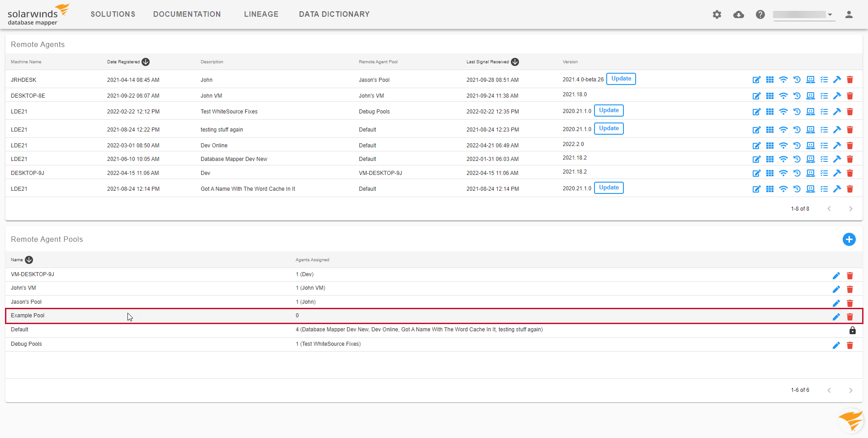Open the user account profile icon

point(849,14)
